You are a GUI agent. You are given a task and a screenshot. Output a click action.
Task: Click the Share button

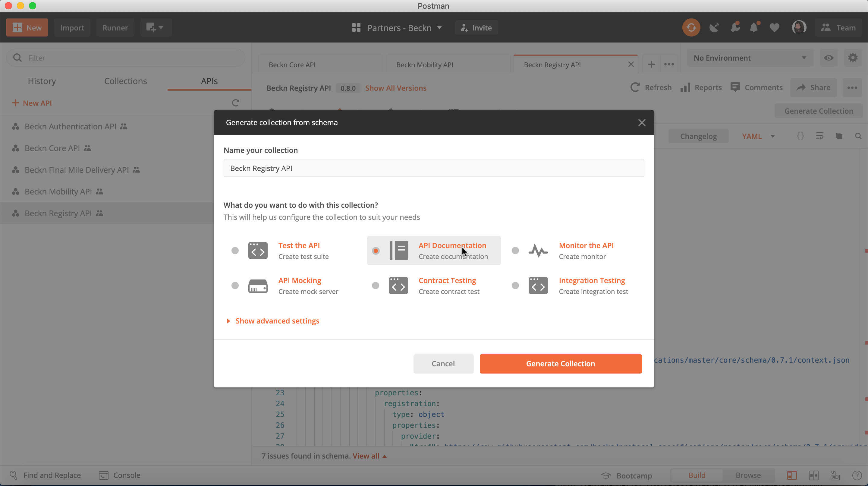coord(813,88)
